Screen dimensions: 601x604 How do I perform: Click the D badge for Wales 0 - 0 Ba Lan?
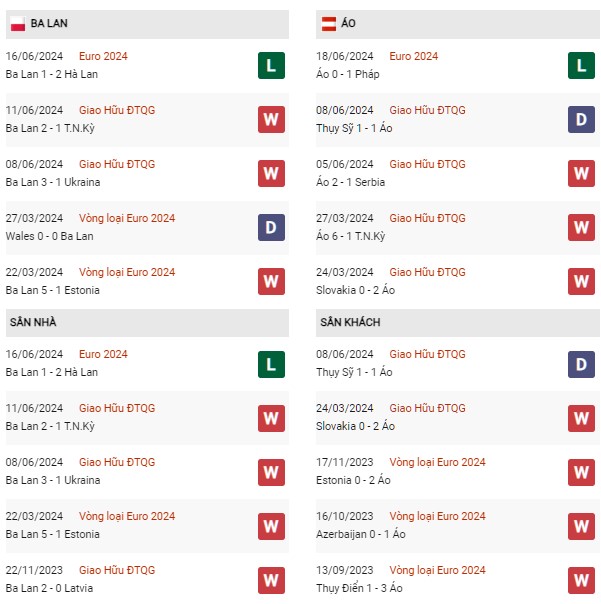coord(271,227)
